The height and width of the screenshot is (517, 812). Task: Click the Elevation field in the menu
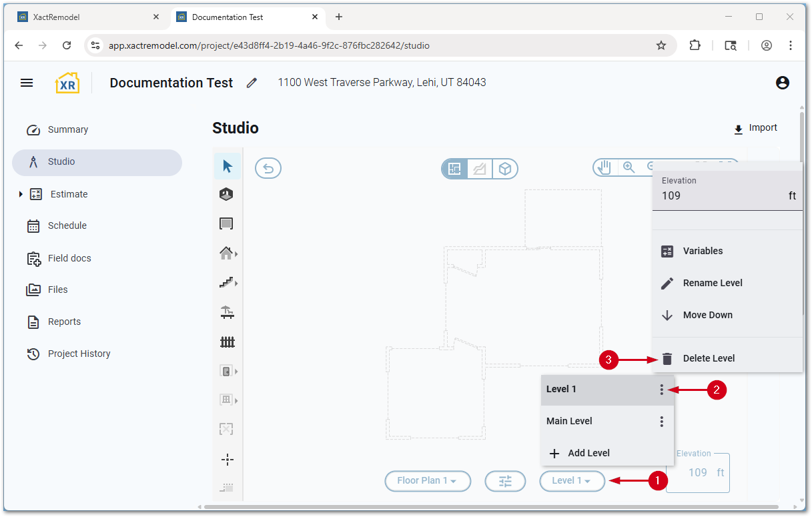click(721, 195)
